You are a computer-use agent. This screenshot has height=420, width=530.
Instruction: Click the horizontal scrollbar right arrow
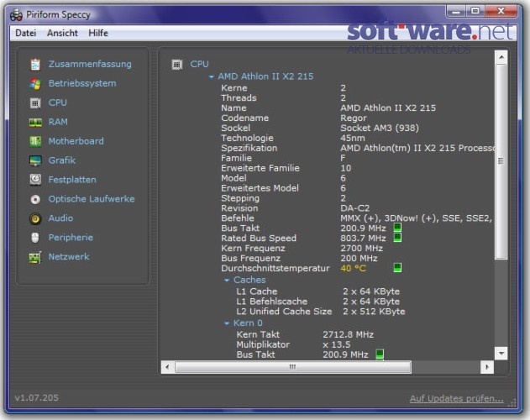[x=486, y=367]
